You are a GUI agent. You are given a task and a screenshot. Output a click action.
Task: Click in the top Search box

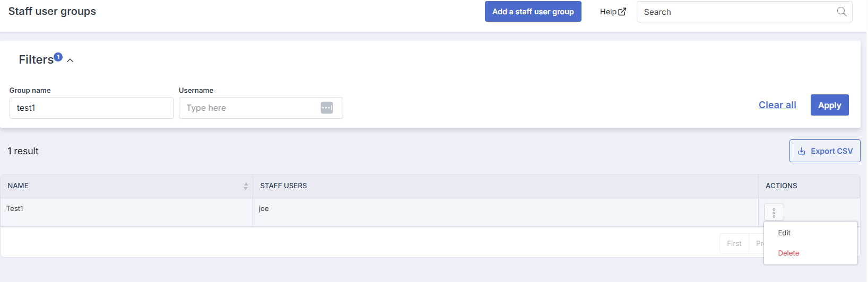[x=744, y=12]
